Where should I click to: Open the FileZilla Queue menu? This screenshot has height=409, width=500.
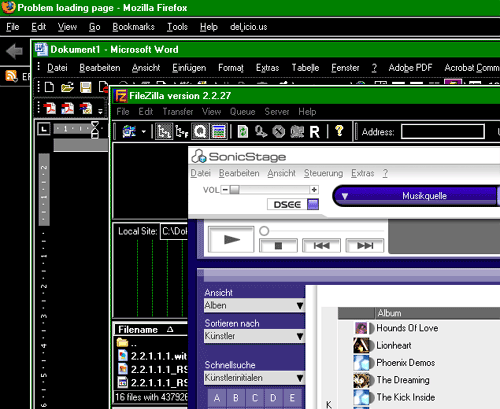[x=242, y=112]
